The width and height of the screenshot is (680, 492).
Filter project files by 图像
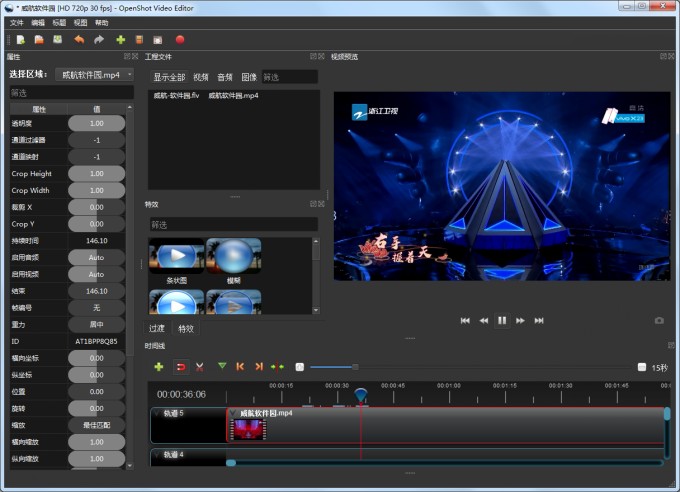pos(249,77)
